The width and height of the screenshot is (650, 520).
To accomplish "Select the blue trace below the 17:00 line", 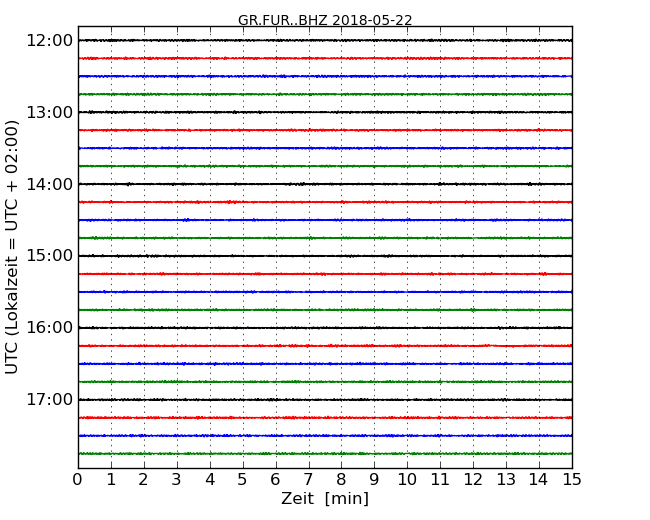I will click(325, 436).
